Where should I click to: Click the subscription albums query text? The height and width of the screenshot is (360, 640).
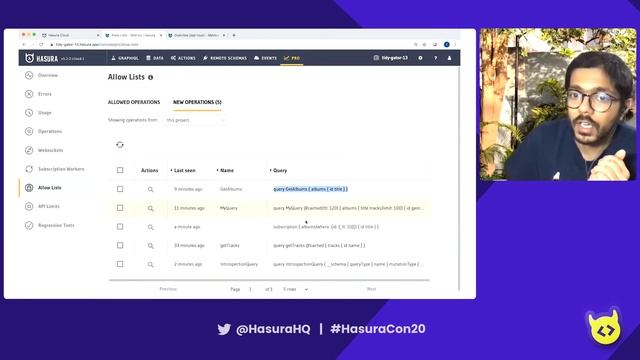326,227
